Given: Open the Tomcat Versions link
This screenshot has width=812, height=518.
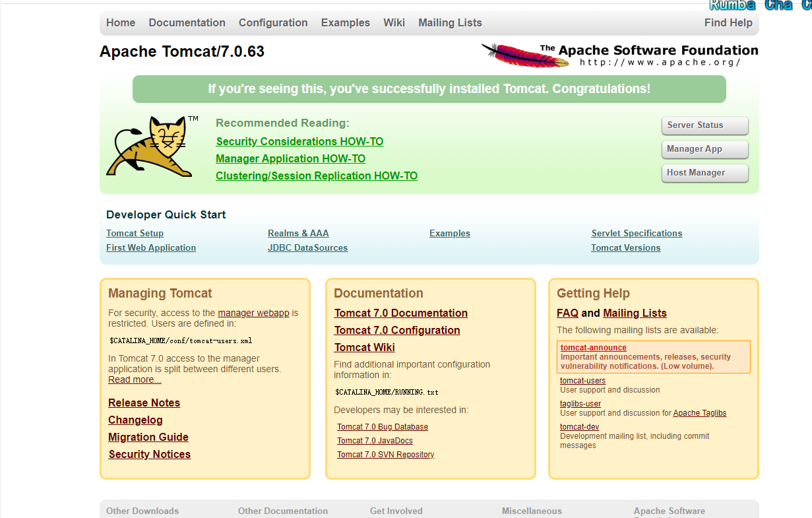Looking at the screenshot, I should coord(625,247).
